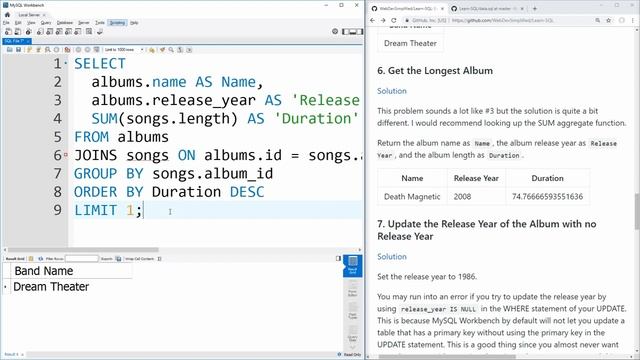Image resolution: width=640 pixels, height=360 pixels.
Task: Toggle the right sidebar panel
Action: tap(360, 31)
